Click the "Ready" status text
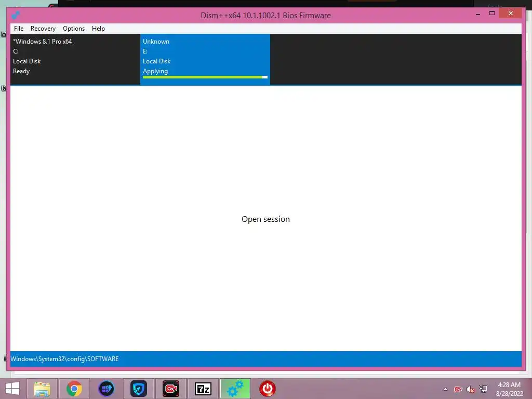 click(x=21, y=71)
